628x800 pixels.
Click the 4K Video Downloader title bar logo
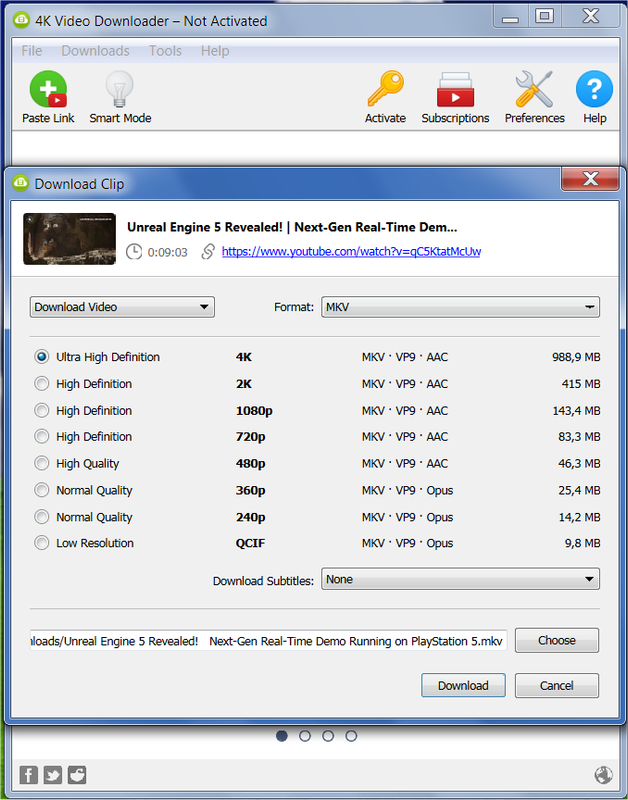coord(21,20)
